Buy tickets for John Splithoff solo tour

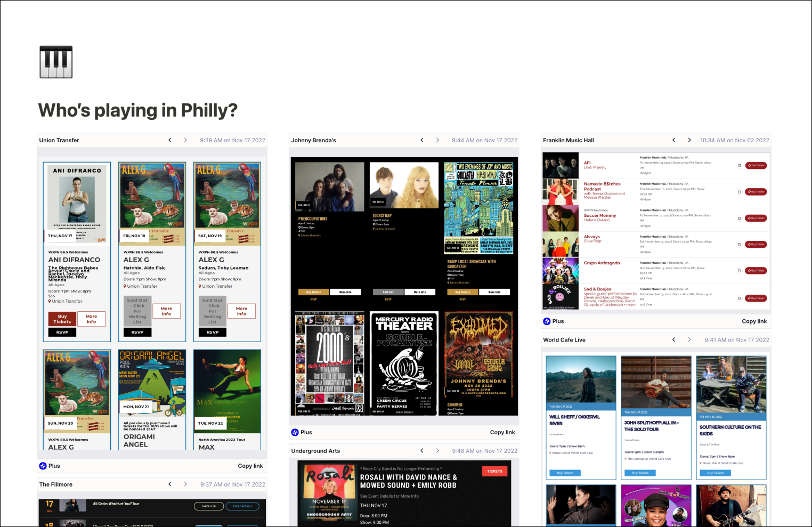click(x=640, y=473)
